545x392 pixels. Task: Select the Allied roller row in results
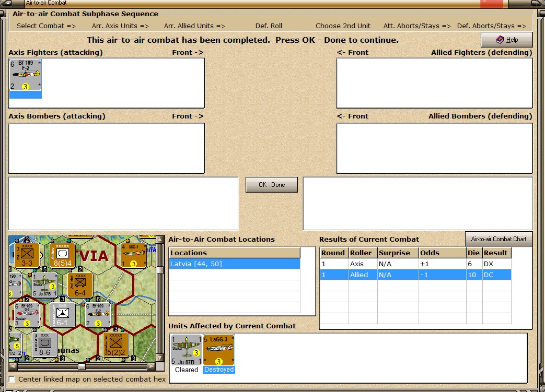click(x=415, y=275)
